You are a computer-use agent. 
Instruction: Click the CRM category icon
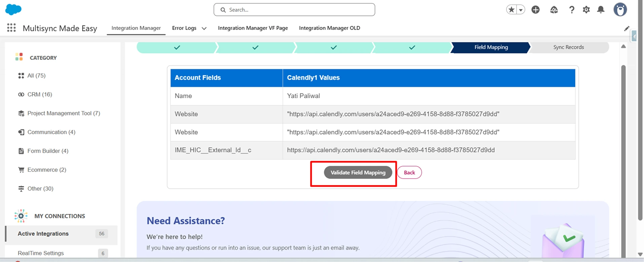pyautogui.click(x=21, y=95)
